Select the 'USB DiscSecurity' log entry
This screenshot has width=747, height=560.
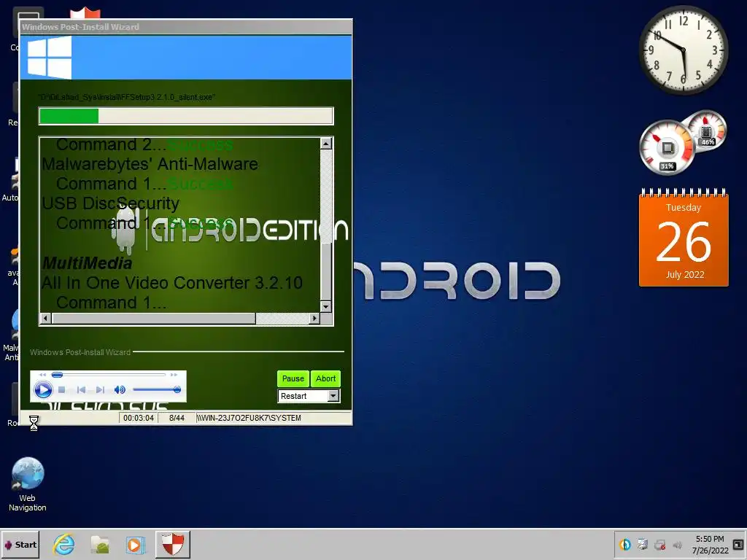pos(110,203)
